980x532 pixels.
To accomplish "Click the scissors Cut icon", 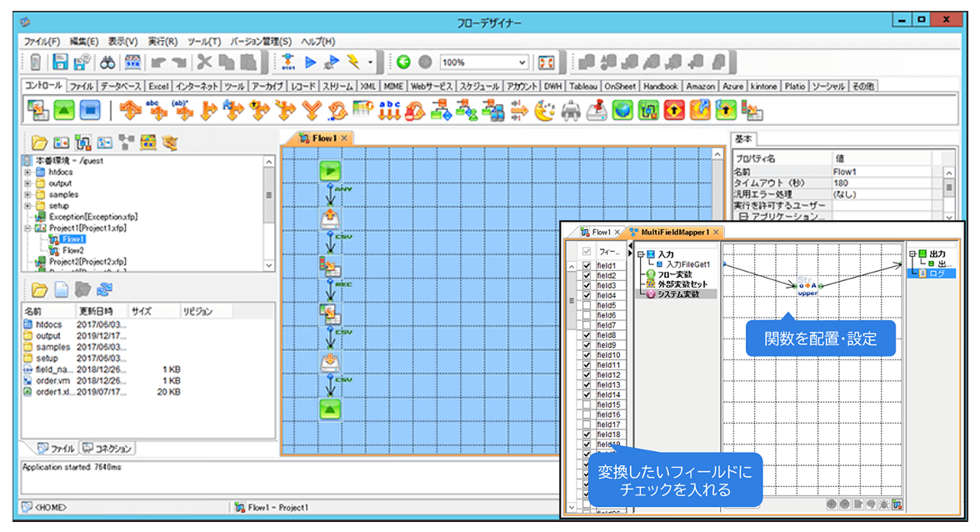I will coord(204,62).
